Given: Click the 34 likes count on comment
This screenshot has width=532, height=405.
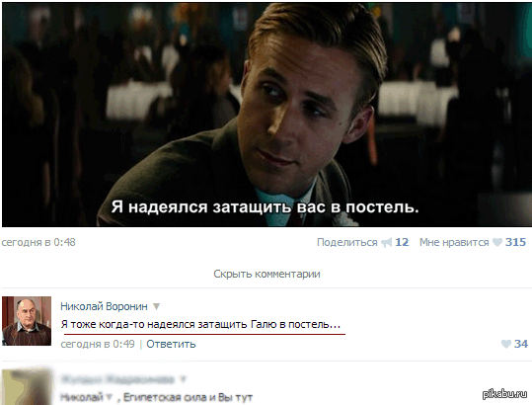Looking at the screenshot, I should [x=521, y=344].
